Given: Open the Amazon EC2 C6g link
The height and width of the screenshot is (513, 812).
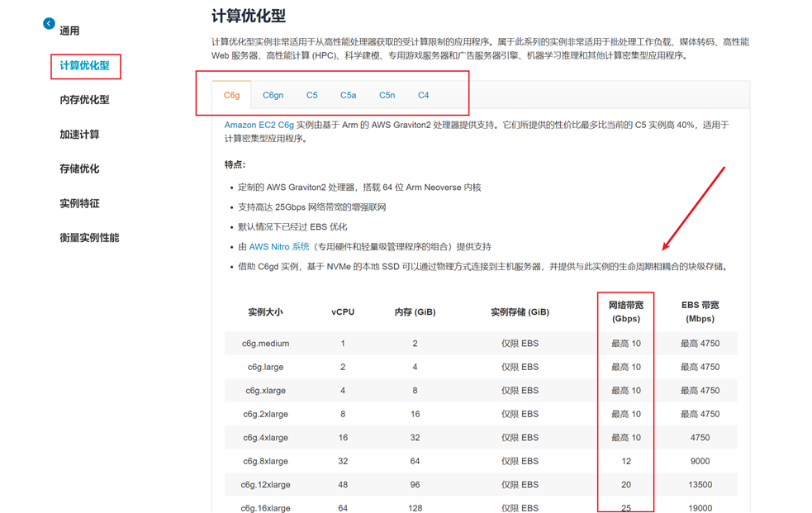Looking at the screenshot, I should [x=259, y=126].
